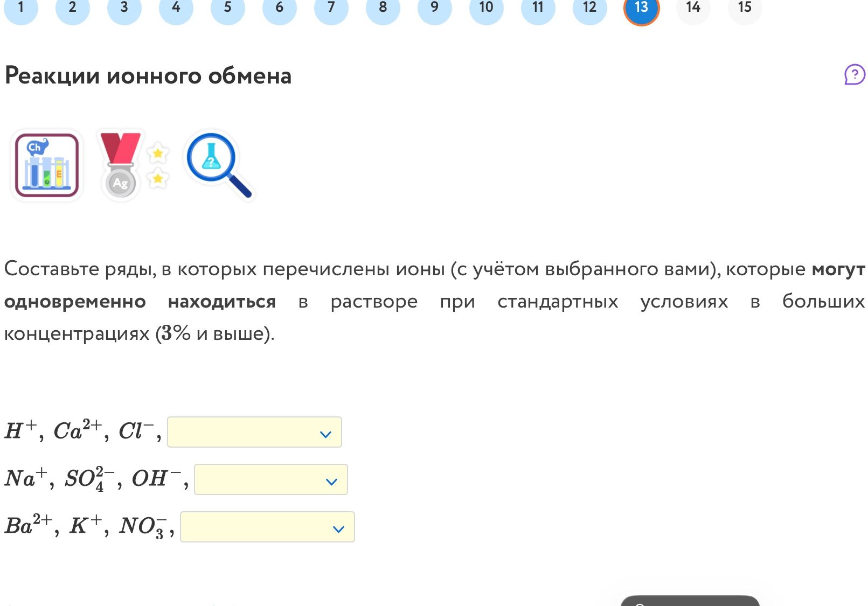Go to question 5

pos(228,8)
